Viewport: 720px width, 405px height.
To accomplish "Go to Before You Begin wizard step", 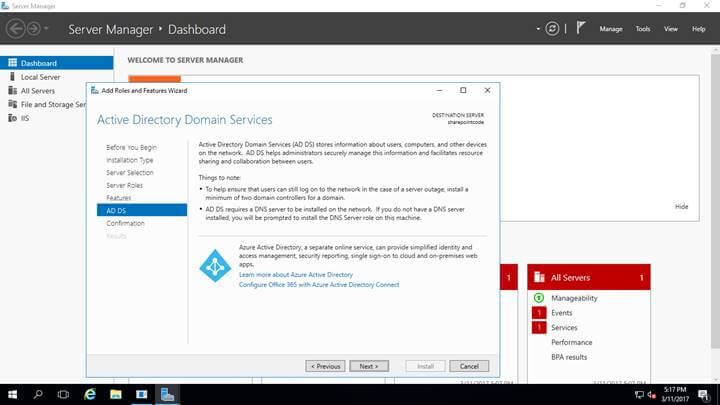I will point(131,147).
